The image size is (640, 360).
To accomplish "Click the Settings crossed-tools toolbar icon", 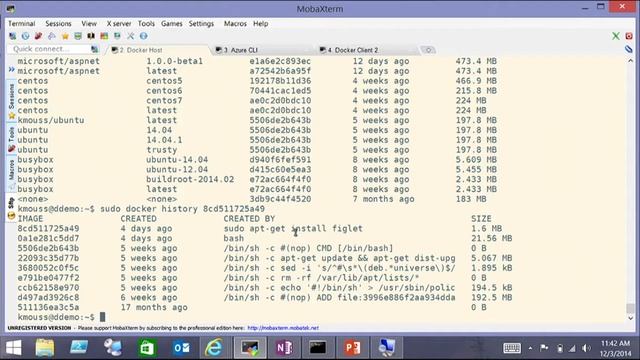I will pyautogui.click(x=130, y=36).
